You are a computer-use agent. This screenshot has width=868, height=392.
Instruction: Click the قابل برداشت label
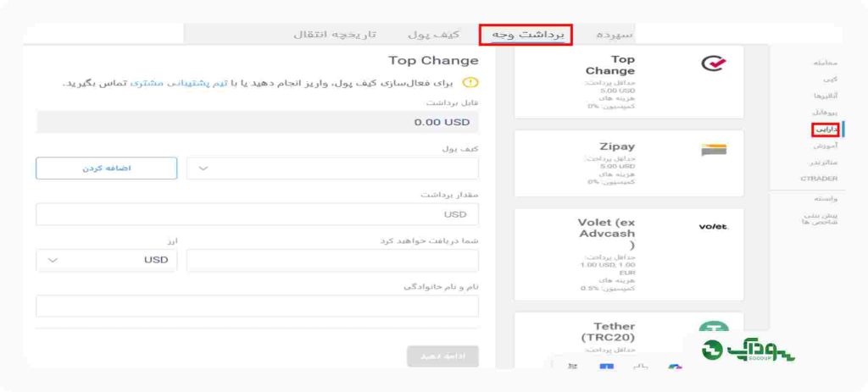(453, 102)
